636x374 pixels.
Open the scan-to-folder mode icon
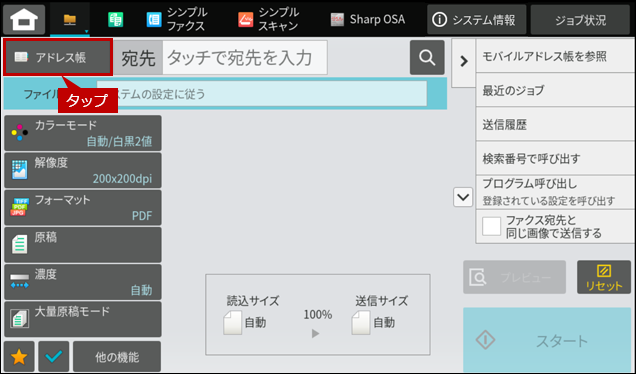click(70, 19)
